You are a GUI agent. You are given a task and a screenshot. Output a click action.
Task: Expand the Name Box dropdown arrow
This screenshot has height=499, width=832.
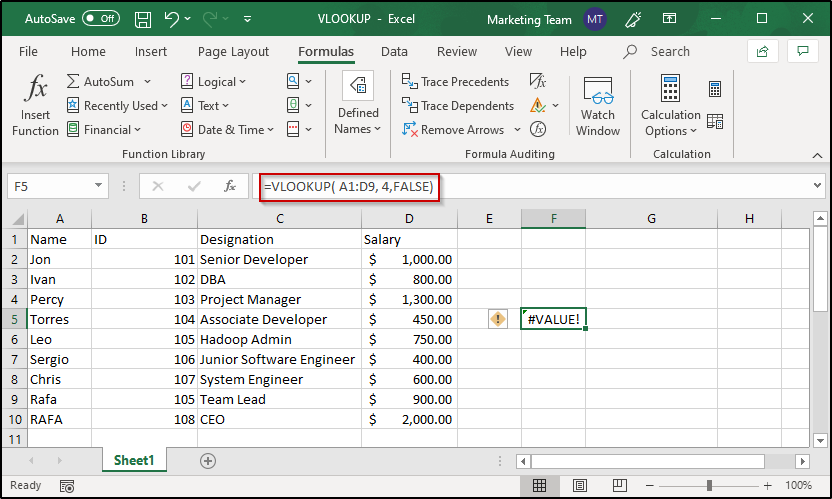[98, 185]
